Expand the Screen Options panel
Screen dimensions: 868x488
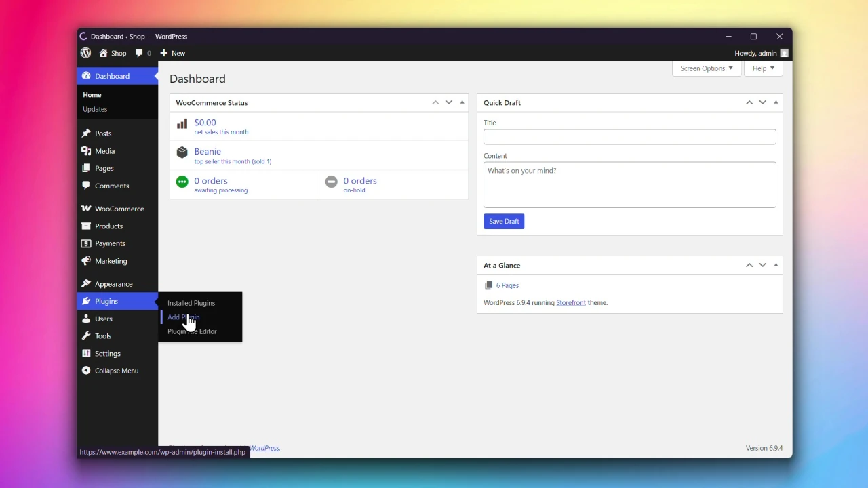coord(706,68)
